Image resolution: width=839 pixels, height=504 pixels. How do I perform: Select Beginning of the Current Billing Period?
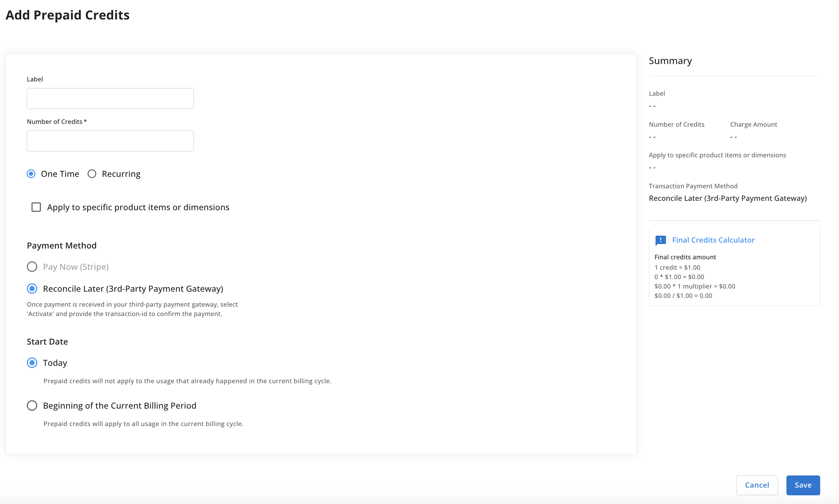(x=32, y=405)
